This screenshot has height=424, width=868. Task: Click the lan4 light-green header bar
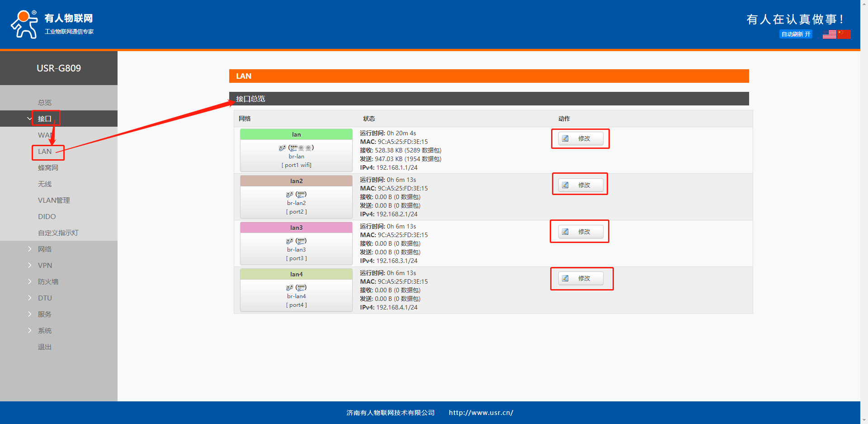[296, 274]
